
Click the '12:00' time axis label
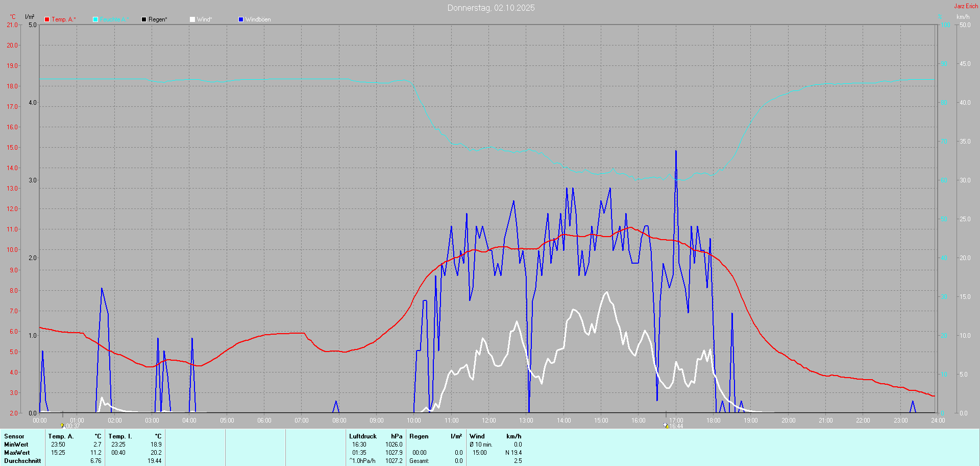click(489, 421)
